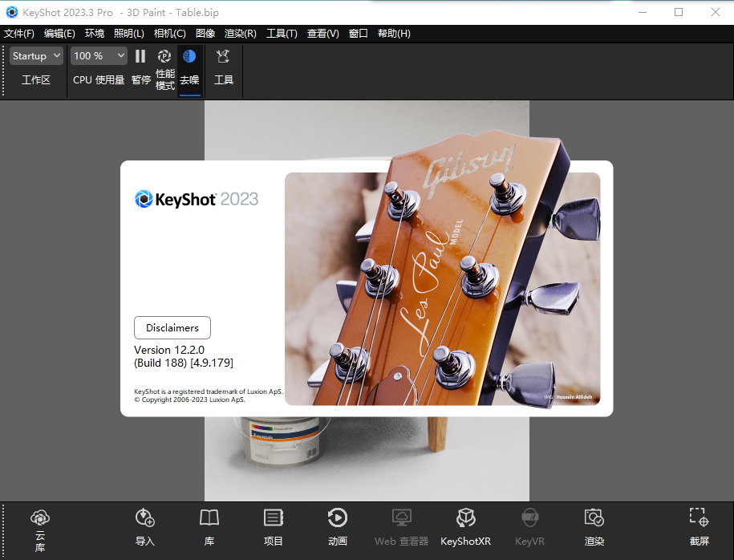The image size is (734, 560).
Task: Open the CPU usage 100 % dropdown
Action: click(99, 56)
